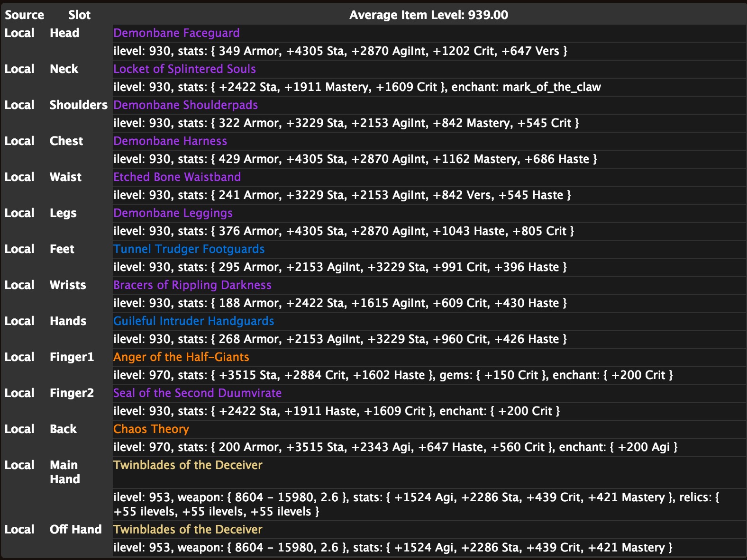This screenshot has height=560, width=747.
Task: Click the stats line with 322 Armor
Action: point(346,123)
